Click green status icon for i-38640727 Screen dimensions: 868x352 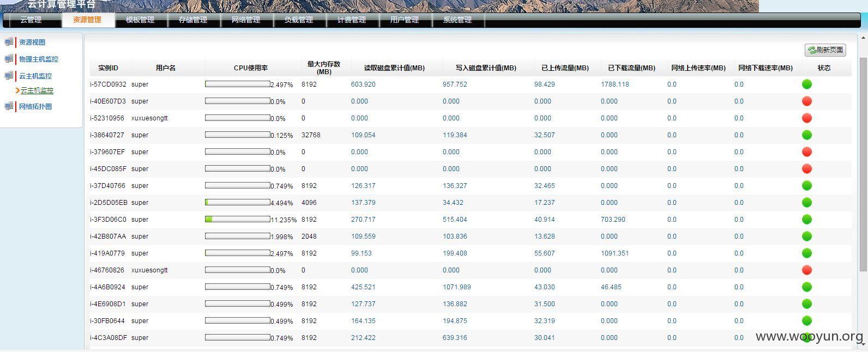coord(807,135)
